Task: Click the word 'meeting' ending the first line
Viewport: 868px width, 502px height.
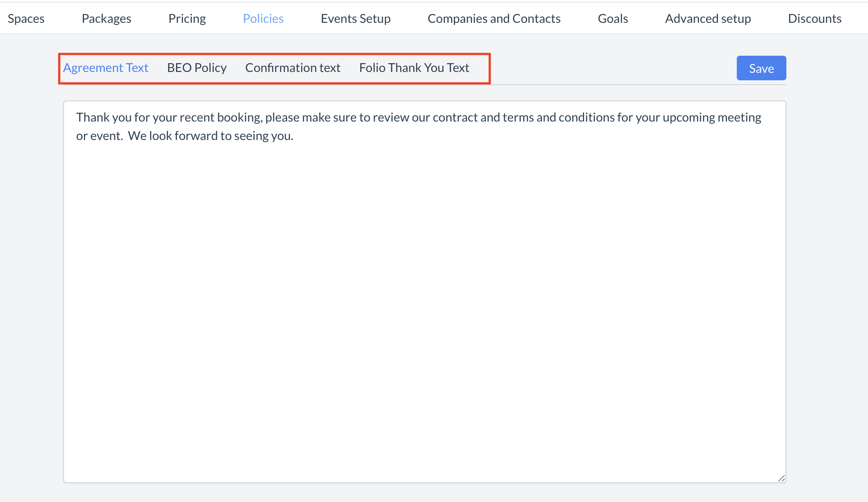Action: coord(739,118)
